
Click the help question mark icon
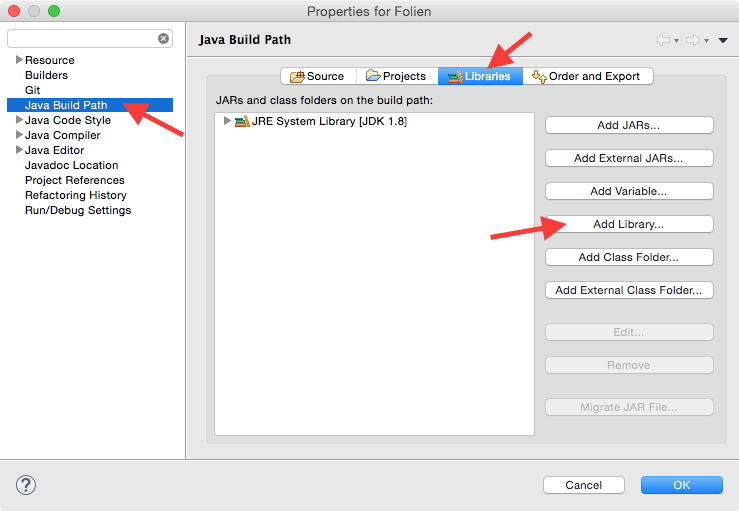pyautogui.click(x=26, y=485)
